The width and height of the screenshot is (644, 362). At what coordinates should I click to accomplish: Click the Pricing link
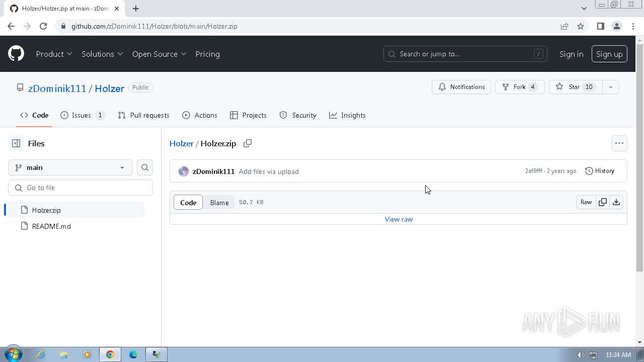point(207,54)
